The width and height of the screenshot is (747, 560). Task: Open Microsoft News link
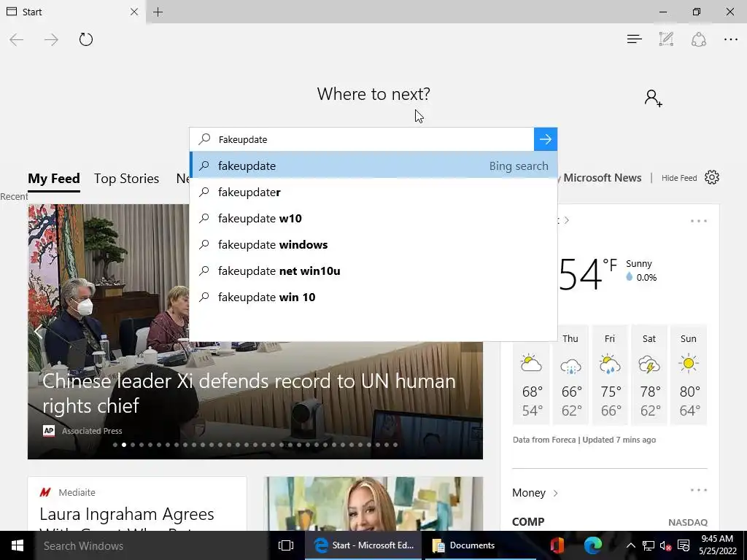tap(602, 178)
